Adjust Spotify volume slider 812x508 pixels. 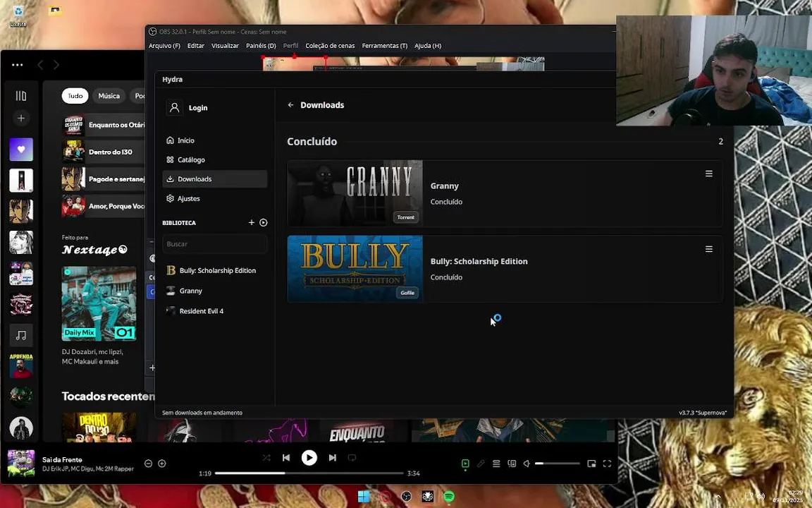tap(558, 464)
